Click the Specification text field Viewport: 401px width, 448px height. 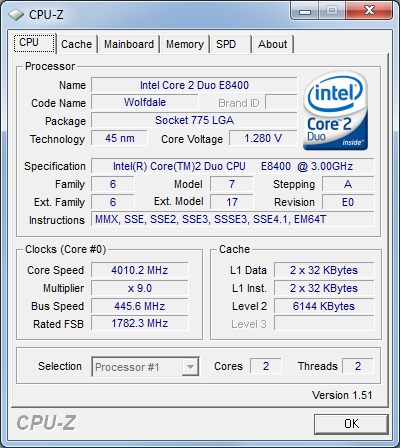pyautogui.click(x=233, y=166)
